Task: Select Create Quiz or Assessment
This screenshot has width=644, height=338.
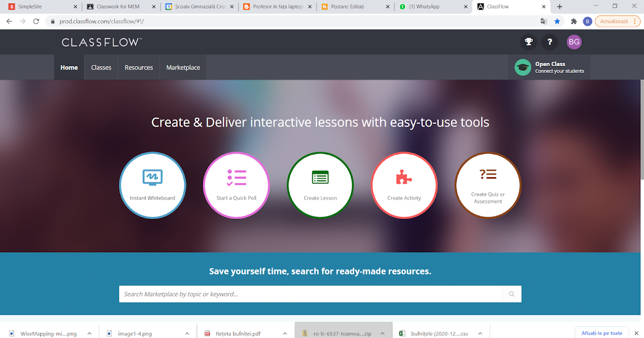Action: [x=488, y=185]
